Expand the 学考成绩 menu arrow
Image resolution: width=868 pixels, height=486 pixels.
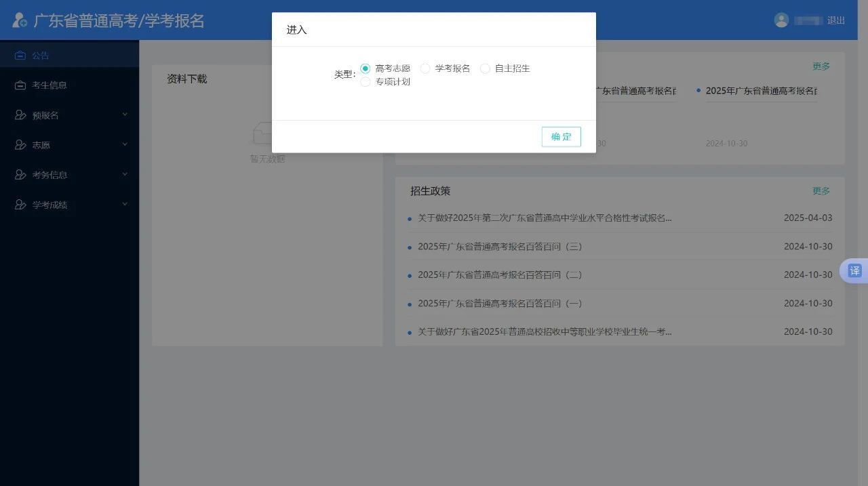pos(125,204)
